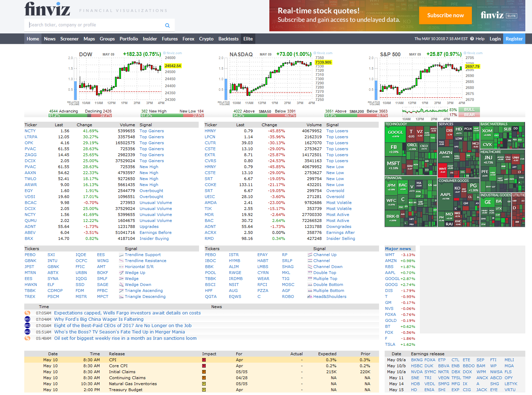The height and width of the screenshot is (395, 532).
Task: Click the CPI red impact icon
Action: point(204,360)
